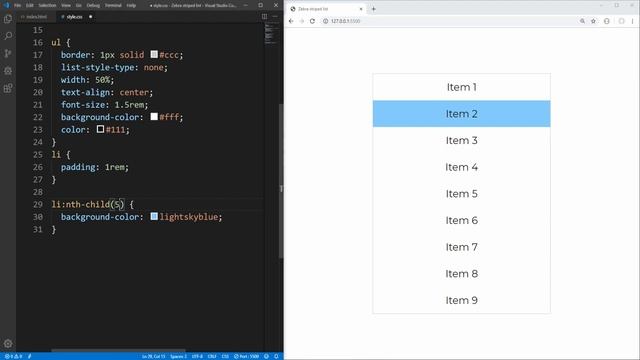
Task: Open the Explorer view in the activity bar
Action: pyautogui.click(x=8, y=19)
